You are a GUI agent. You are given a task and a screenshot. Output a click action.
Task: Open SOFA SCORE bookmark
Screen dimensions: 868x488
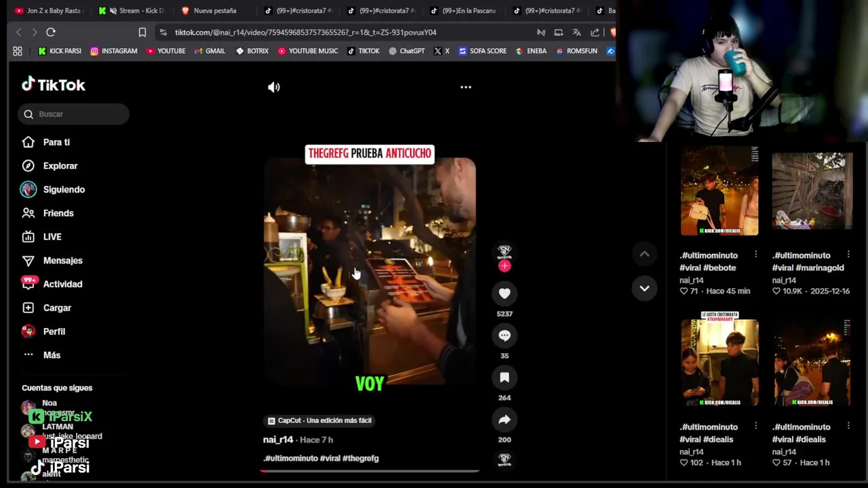(x=482, y=51)
